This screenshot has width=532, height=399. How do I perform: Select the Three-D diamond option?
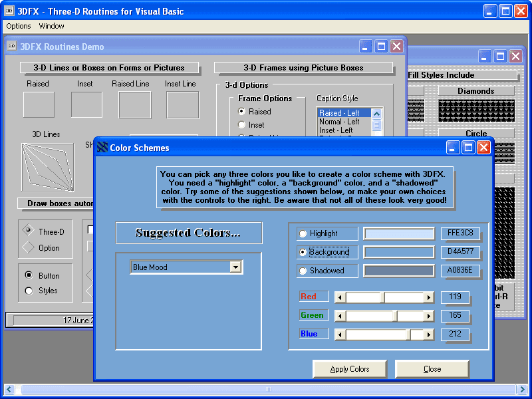(28, 230)
